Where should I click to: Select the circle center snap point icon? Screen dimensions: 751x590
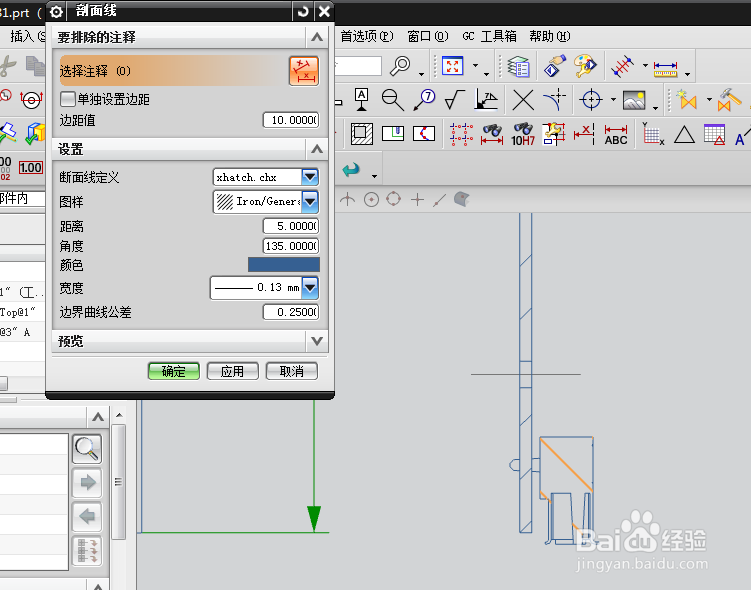pos(371,199)
